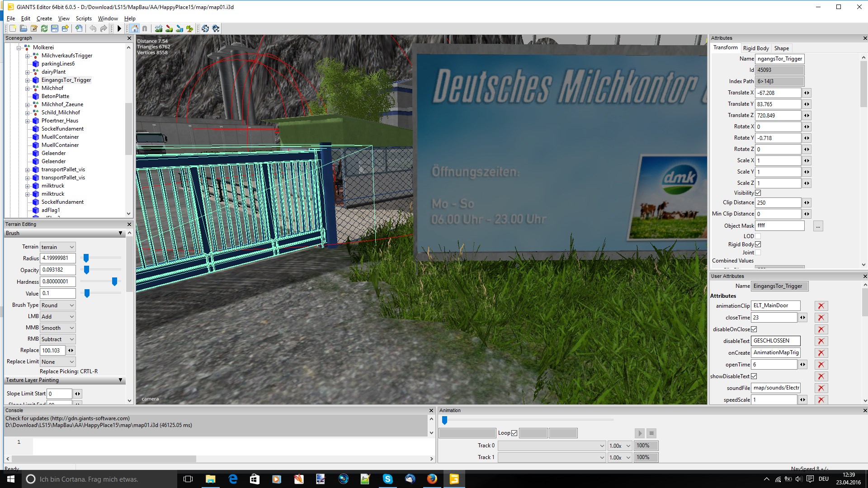868x488 pixels.
Task: Open the Brush Type dropdown
Action: (57, 305)
